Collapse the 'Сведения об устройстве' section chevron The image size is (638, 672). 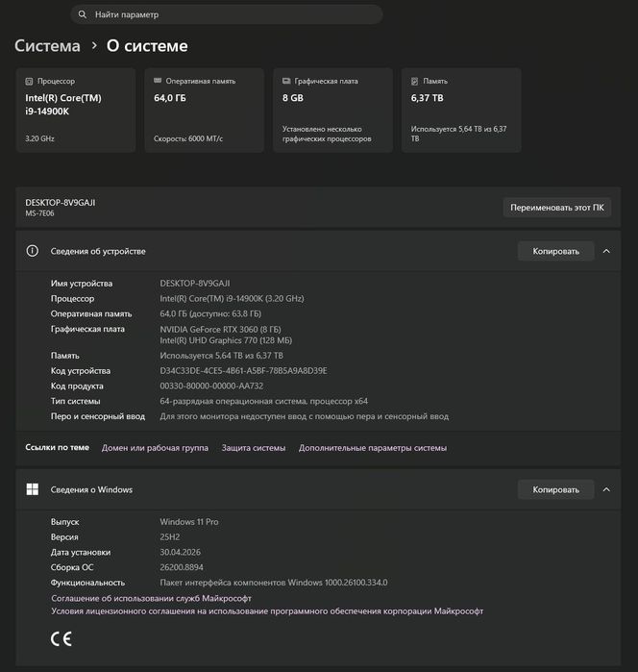606,251
